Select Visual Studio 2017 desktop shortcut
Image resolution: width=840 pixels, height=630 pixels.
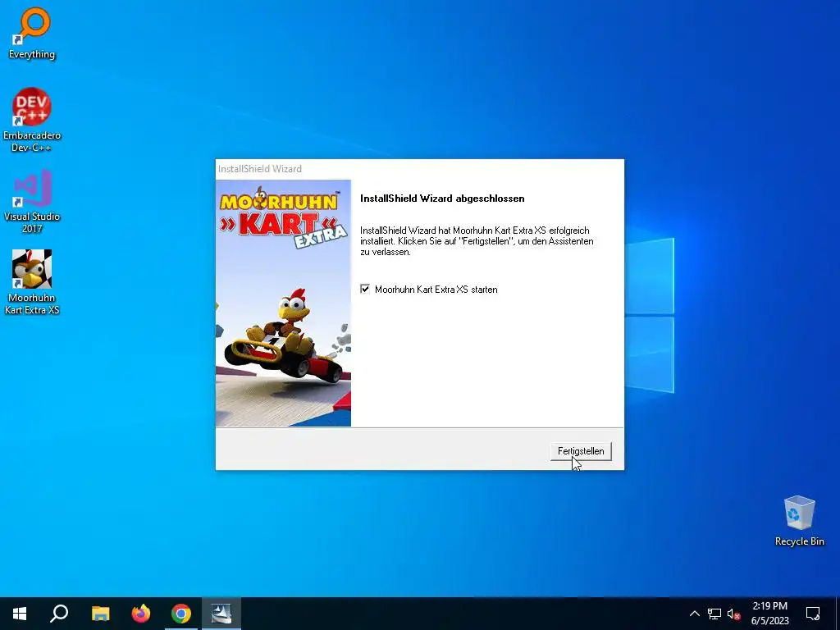32,202
